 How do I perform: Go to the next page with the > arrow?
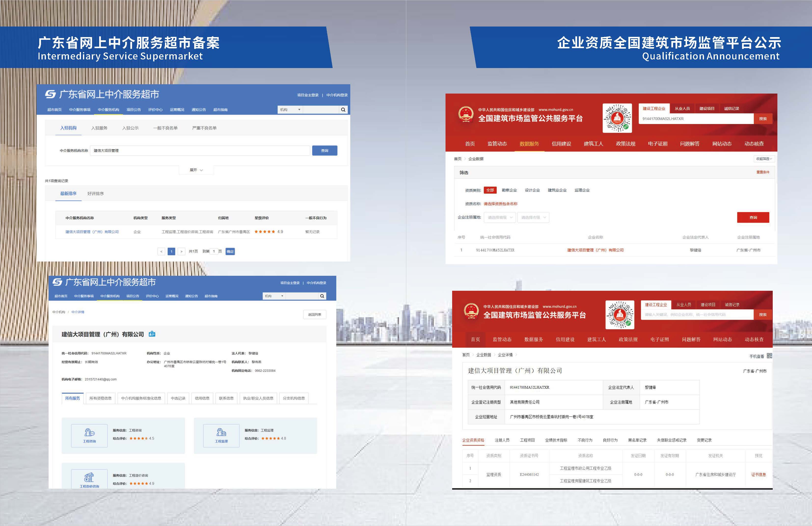(181, 251)
